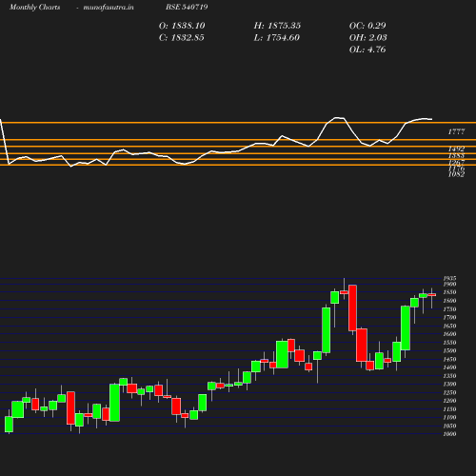Screen dimensions: 476x476
Task: Click the 1777 level label
Action: pyautogui.click(x=456, y=132)
